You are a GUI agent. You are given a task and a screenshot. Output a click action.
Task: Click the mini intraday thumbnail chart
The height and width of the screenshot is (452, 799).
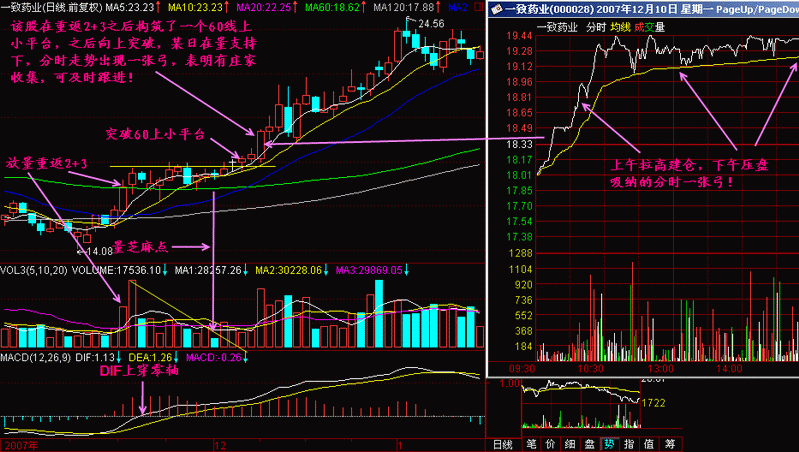(x=581, y=405)
